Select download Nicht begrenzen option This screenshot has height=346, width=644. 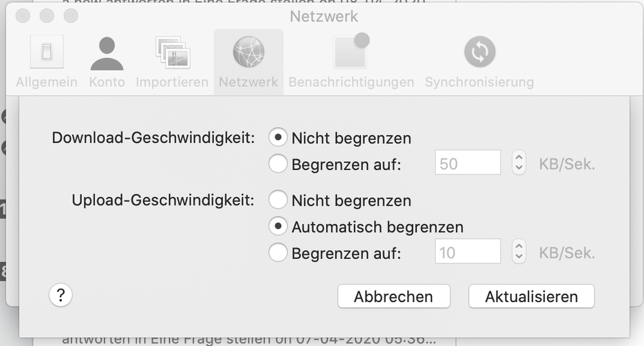click(278, 138)
